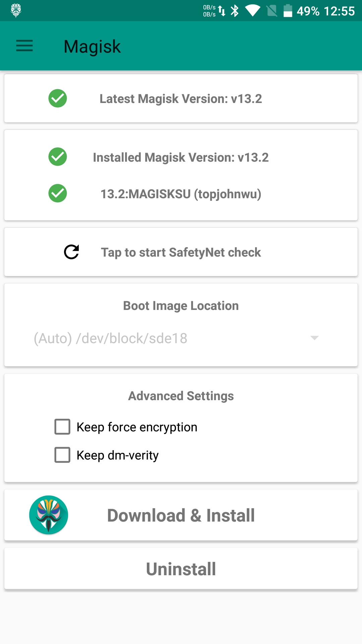The image size is (362, 644).
Task: Tap green checkmark beside Latest Magisk Version
Action: 58,99
